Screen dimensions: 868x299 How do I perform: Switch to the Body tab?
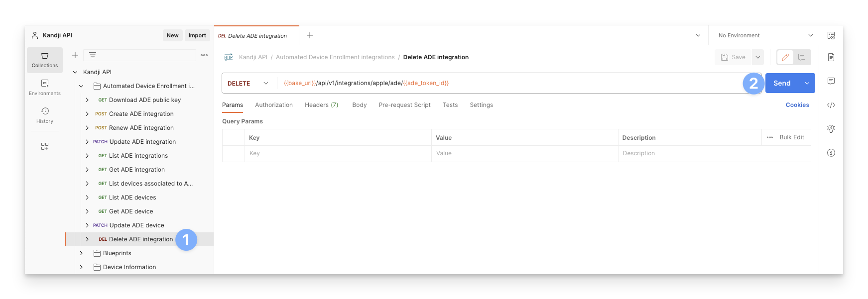(x=359, y=105)
